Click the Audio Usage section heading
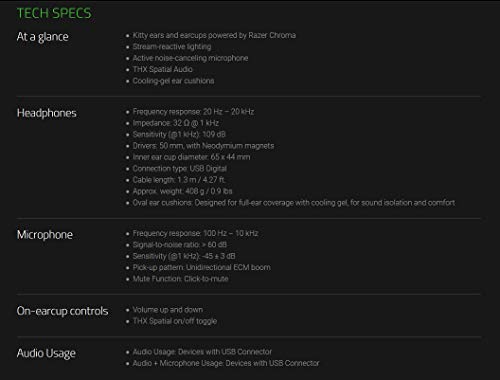 (46, 353)
